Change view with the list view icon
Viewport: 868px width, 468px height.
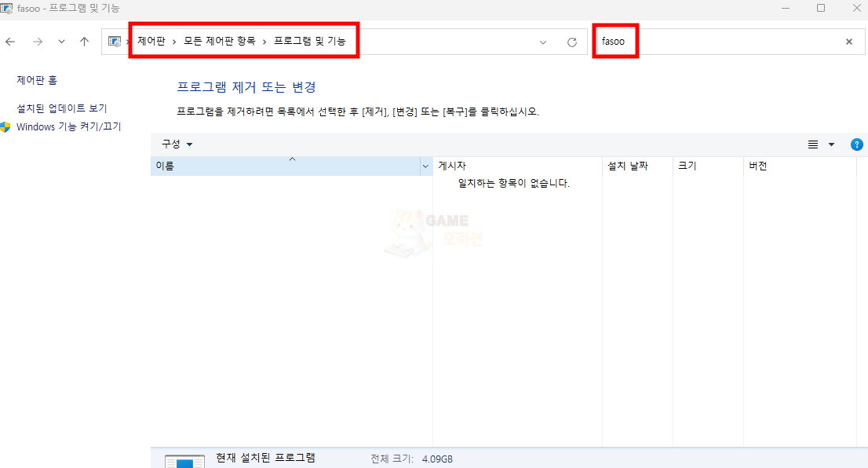click(812, 144)
